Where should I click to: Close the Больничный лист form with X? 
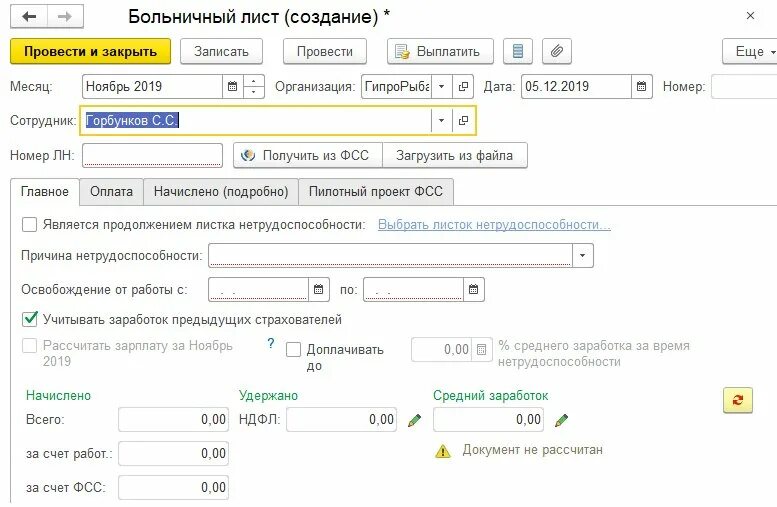tap(750, 16)
